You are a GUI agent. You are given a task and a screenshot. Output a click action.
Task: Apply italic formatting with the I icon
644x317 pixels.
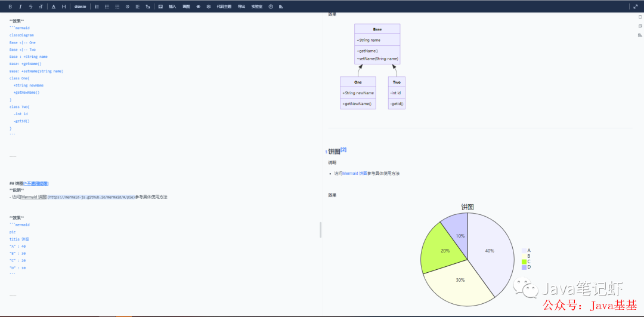tap(20, 7)
